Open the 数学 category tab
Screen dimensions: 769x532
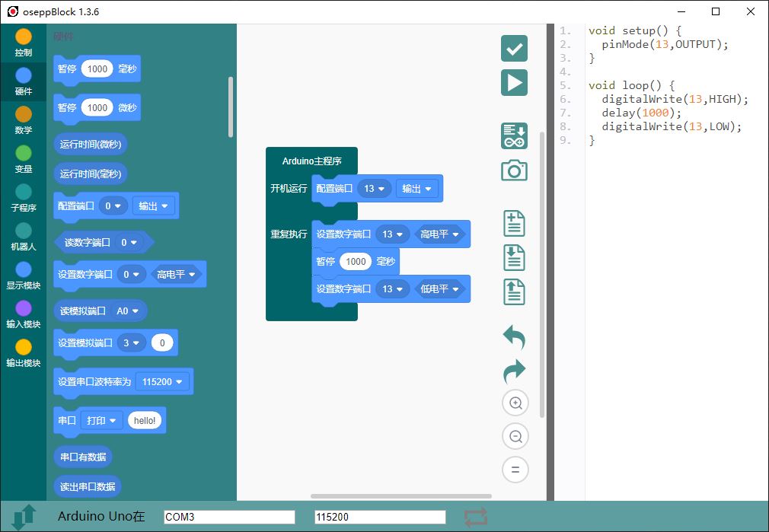tap(24, 120)
